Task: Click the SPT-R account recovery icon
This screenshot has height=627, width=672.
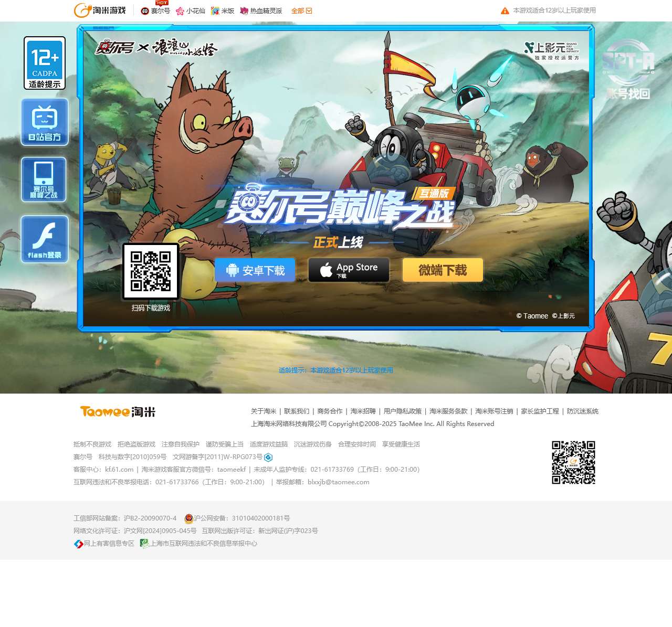Action: [x=628, y=69]
